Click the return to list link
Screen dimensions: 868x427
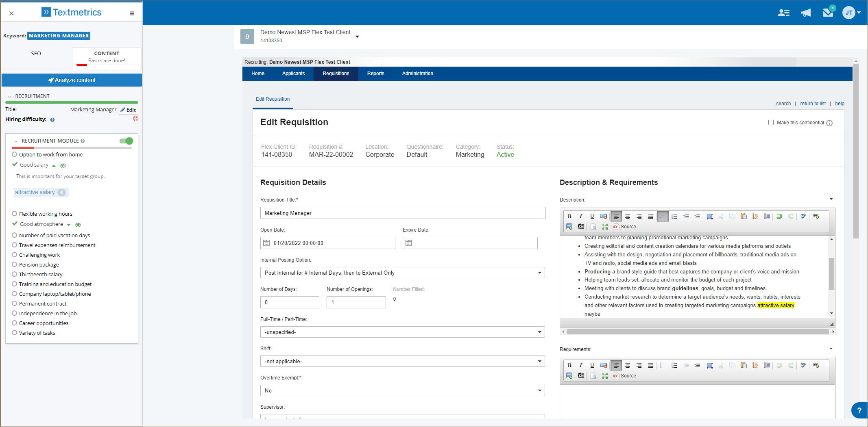(x=813, y=104)
